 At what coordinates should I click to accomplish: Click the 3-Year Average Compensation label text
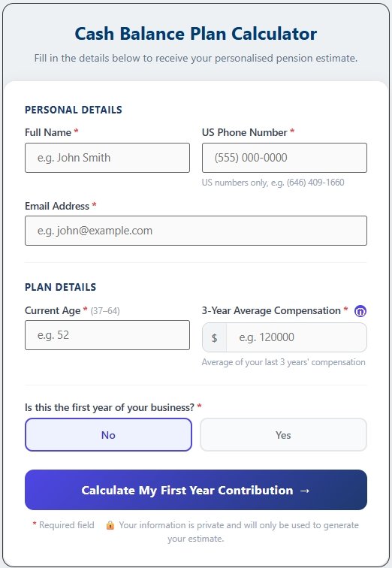(x=271, y=311)
